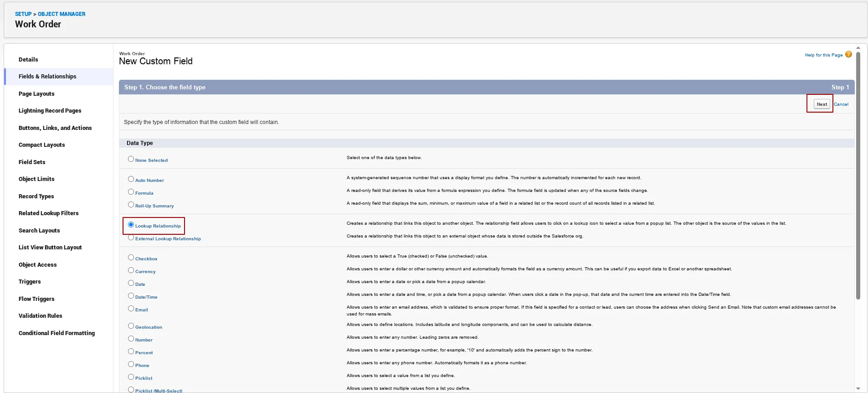Choose the Number data type radio
The height and width of the screenshot is (393, 868).
pyautogui.click(x=131, y=339)
